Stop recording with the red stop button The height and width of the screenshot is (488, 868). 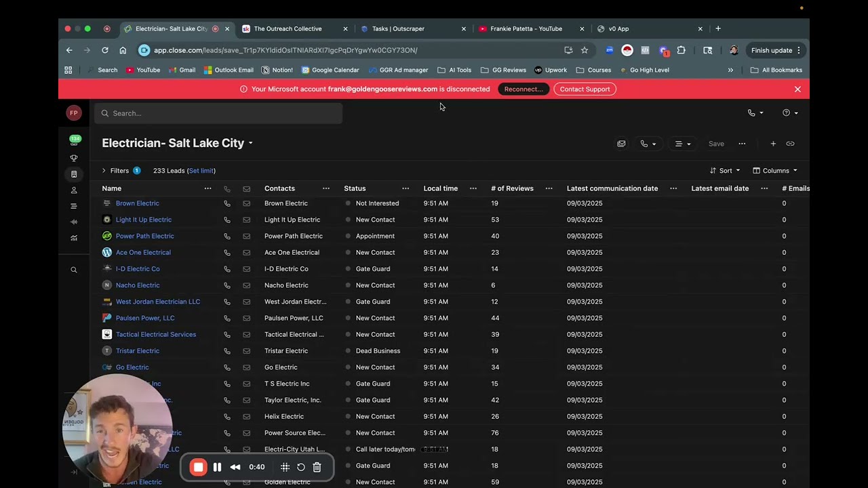198,467
